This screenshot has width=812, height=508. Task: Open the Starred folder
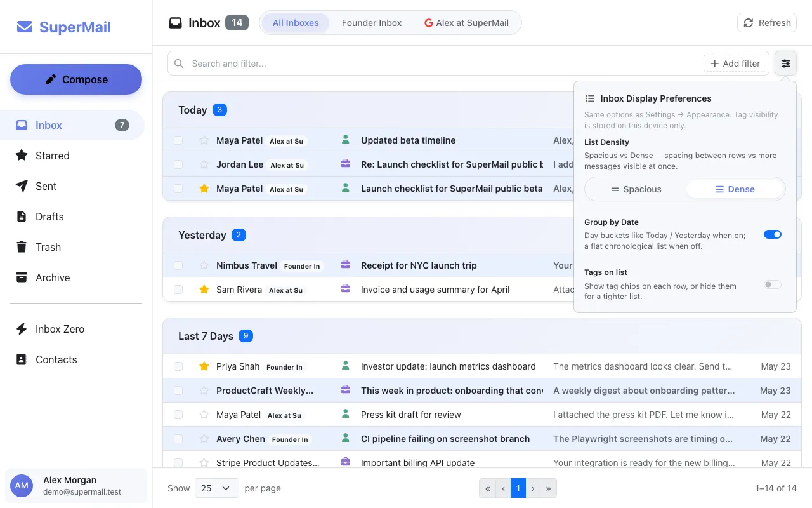click(x=76, y=156)
